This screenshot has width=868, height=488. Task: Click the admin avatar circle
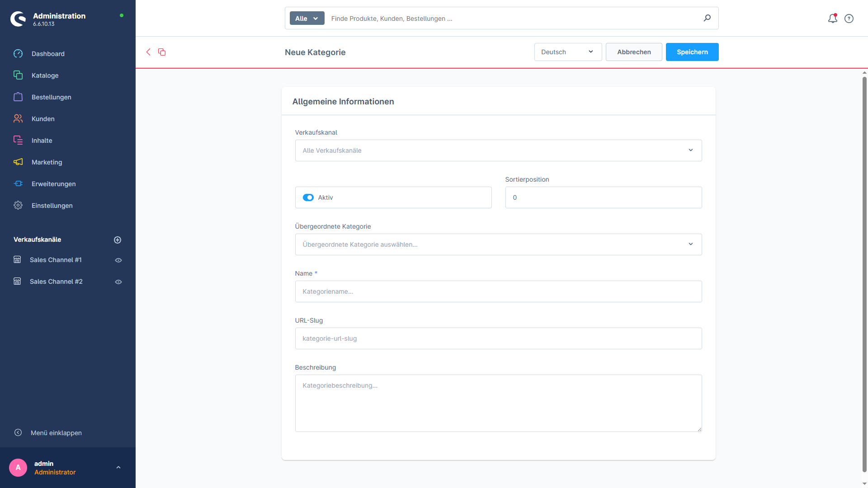coord(18,468)
